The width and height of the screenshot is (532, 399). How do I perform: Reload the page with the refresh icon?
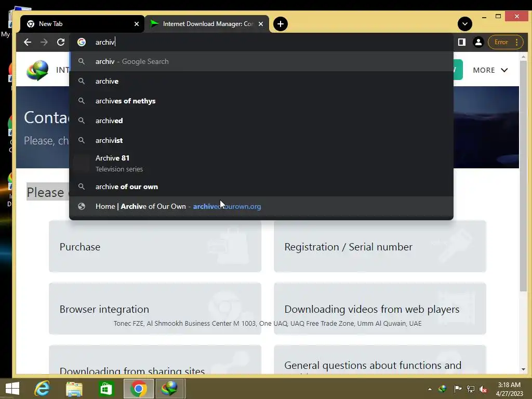coord(61,42)
